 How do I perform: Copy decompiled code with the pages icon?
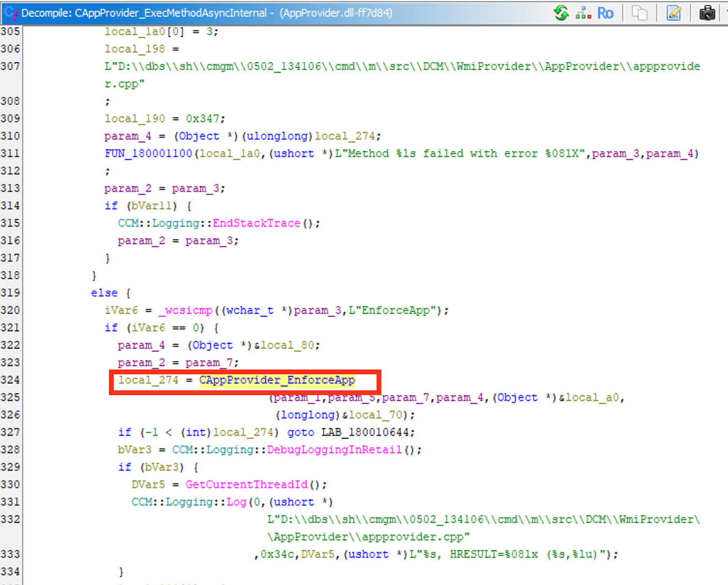(639, 13)
